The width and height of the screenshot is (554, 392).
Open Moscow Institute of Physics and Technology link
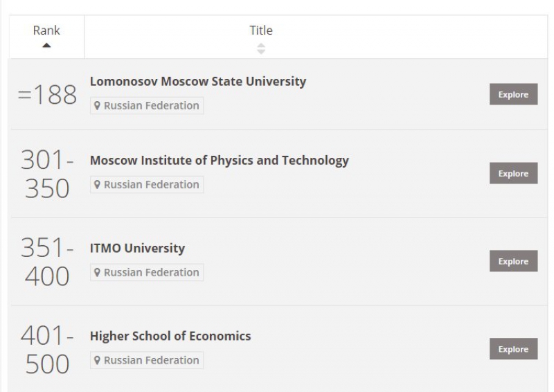click(220, 160)
